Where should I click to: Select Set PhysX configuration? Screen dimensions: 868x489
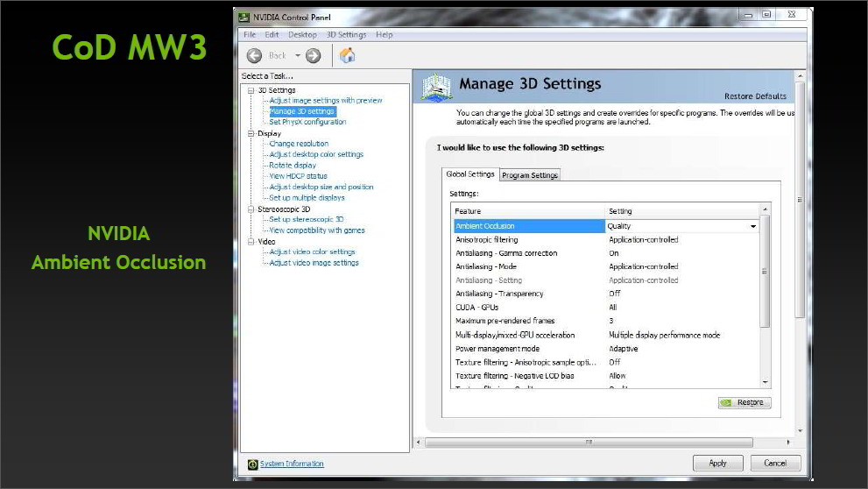[307, 122]
